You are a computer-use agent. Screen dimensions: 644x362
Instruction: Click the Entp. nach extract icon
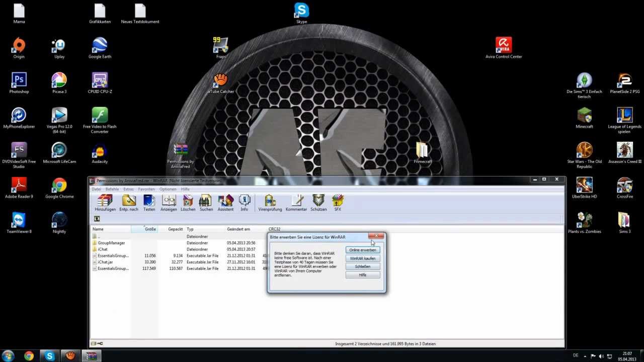[x=129, y=203]
